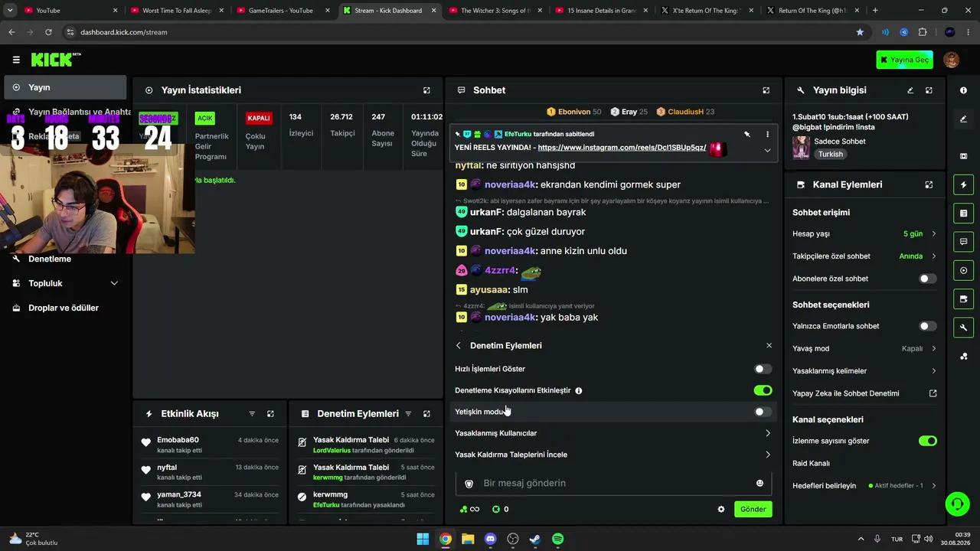980x551 pixels.
Task: Open chat settings gear icon
Action: pyautogui.click(x=720, y=509)
